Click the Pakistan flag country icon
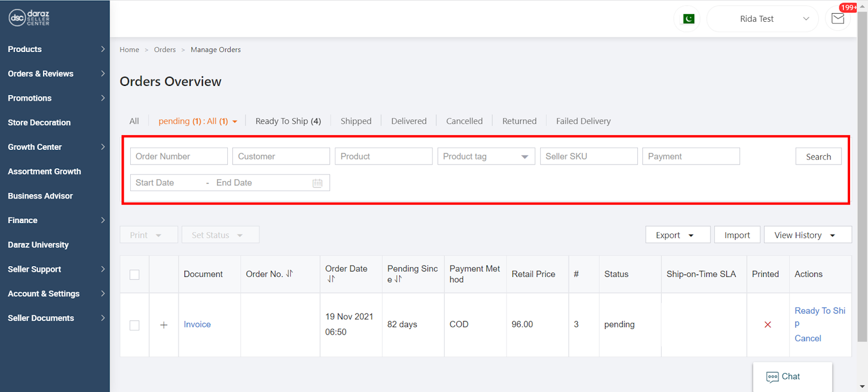 click(688, 19)
